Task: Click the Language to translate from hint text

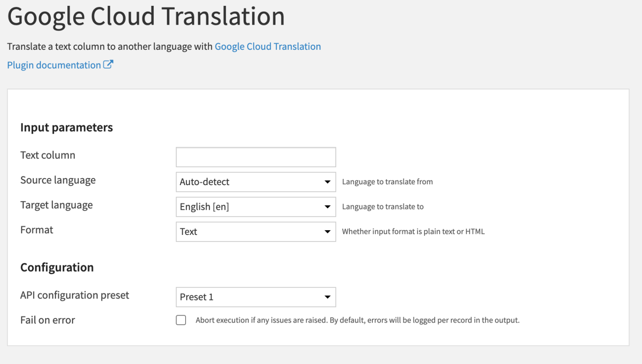Action: click(x=387, y=181)
